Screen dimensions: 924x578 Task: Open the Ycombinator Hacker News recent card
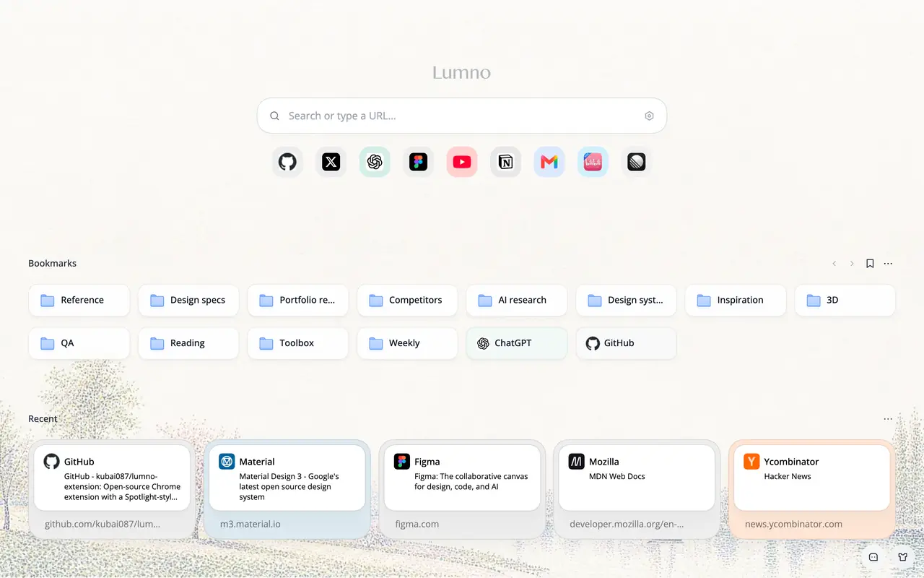pyautogui.click(x=812, y=489)
